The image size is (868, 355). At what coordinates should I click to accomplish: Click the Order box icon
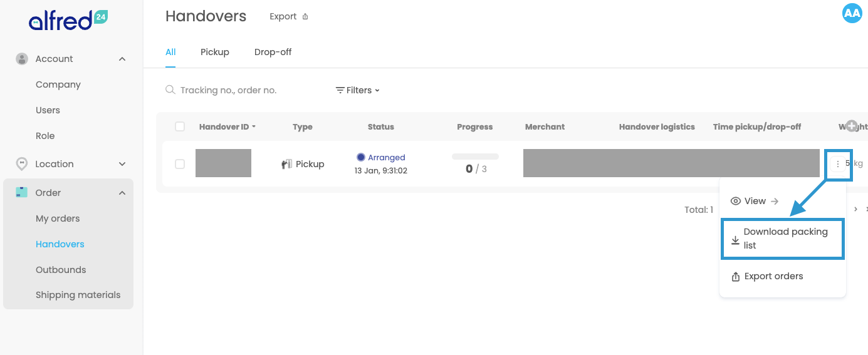[x=22, y=193]
